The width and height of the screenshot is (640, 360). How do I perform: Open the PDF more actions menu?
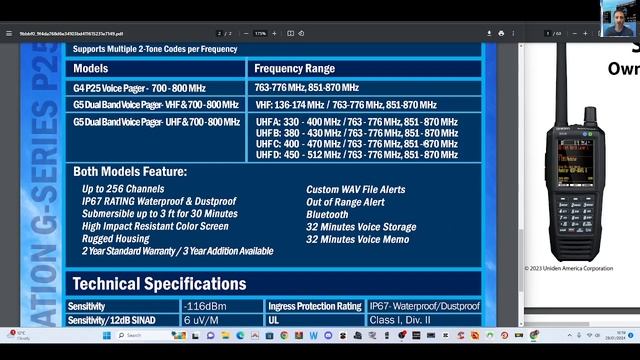coord(513,33)
